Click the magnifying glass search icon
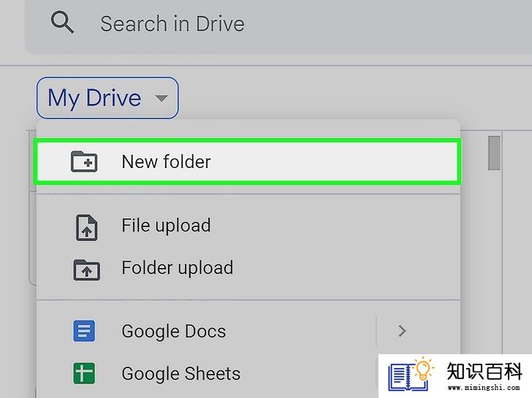This screenshot has width=532, height=398. click(x=62, y=23)
